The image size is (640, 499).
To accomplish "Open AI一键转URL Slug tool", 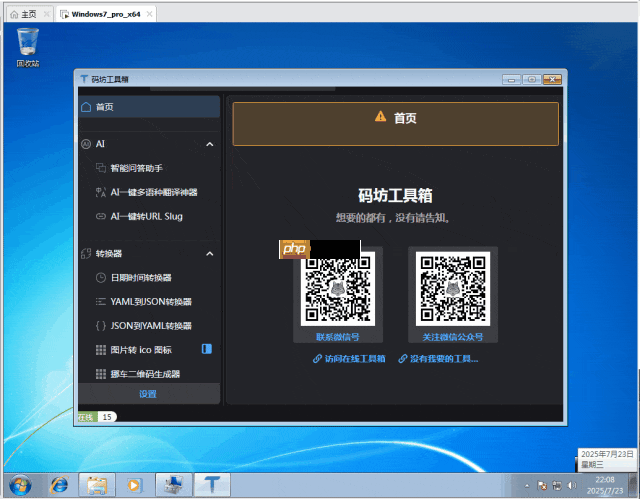I will point(147,216).
